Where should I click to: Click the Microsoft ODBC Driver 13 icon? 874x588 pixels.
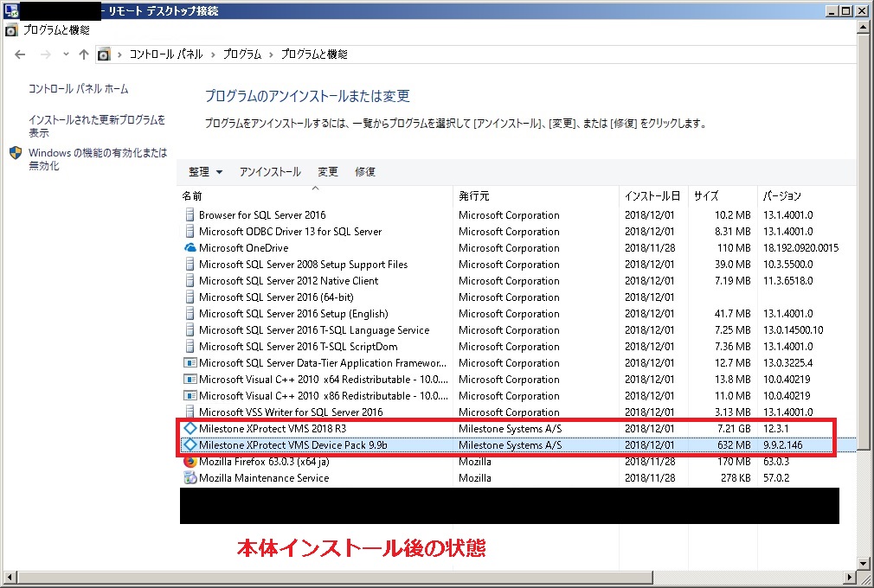(190, 232)
